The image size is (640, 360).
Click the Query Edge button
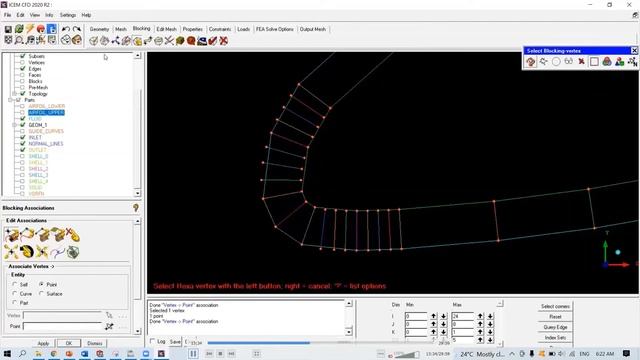point(555,327)
